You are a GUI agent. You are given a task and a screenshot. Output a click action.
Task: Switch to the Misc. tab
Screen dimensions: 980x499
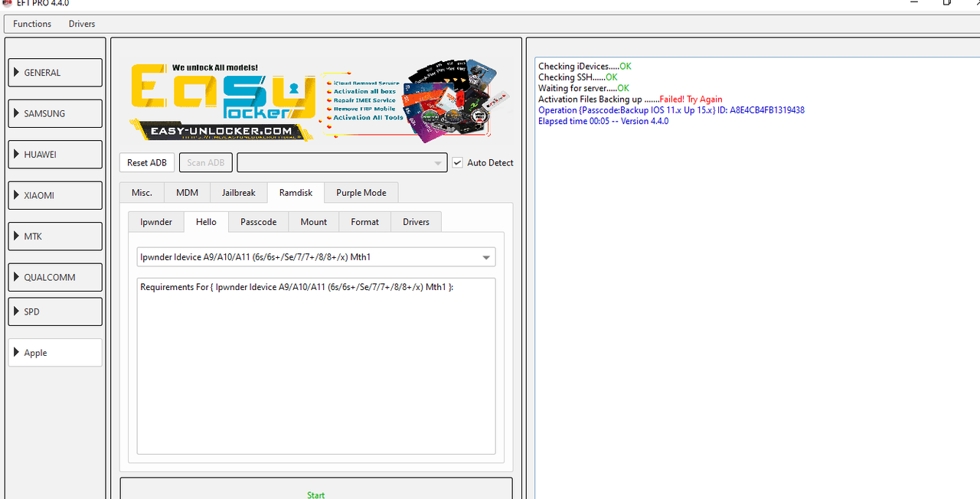[142, 193]
